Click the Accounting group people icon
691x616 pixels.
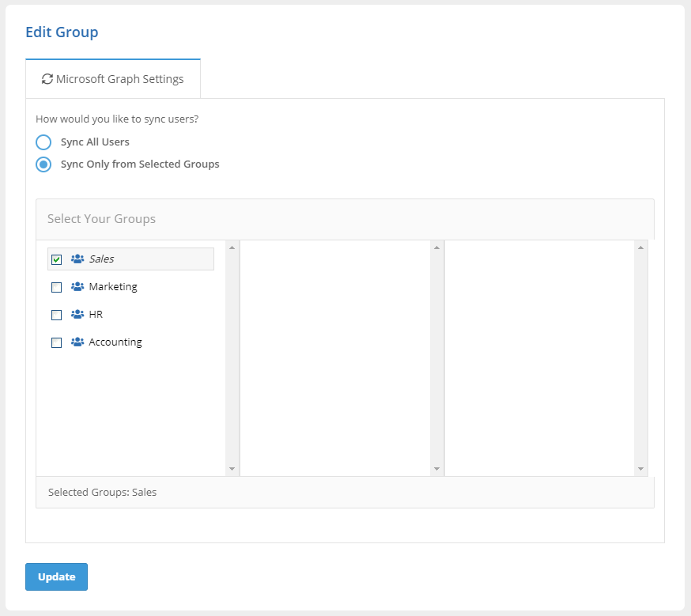click(x=77, y=342)
